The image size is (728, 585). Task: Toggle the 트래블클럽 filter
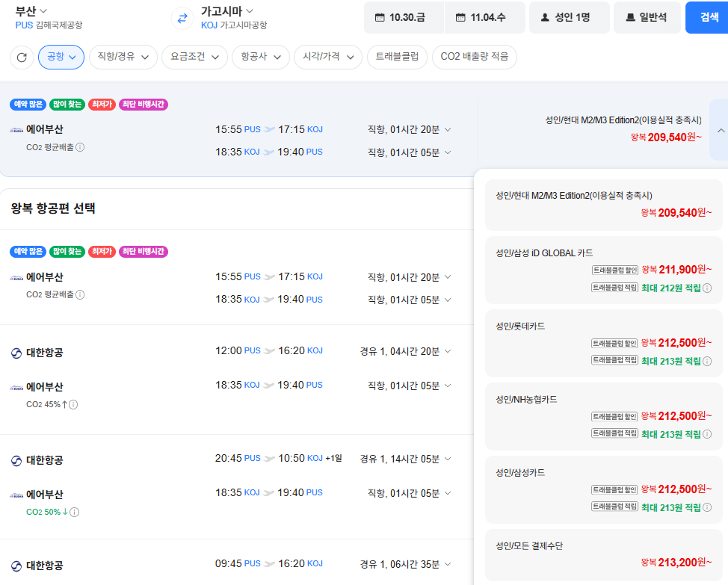coord(397,57)
